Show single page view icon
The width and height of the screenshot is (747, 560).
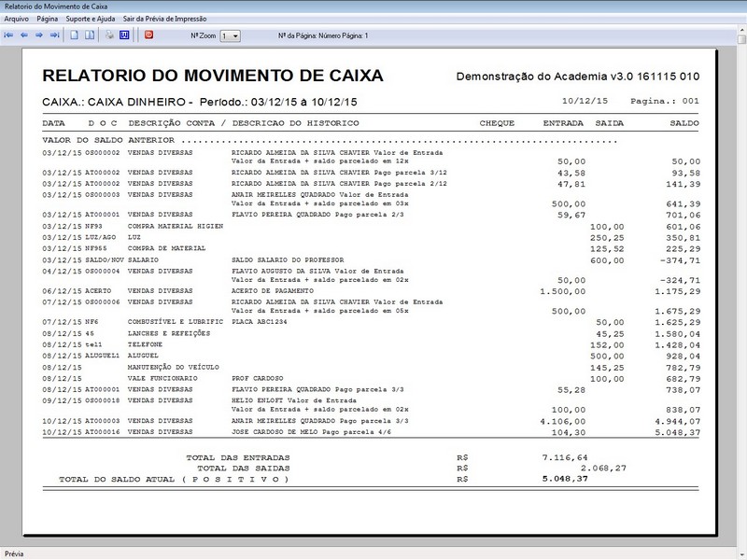(75, 35)
